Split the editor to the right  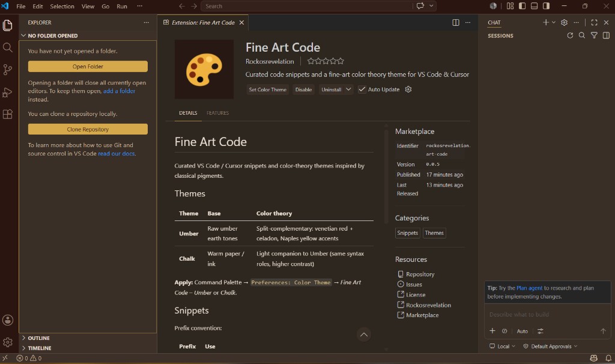point(455,23)
